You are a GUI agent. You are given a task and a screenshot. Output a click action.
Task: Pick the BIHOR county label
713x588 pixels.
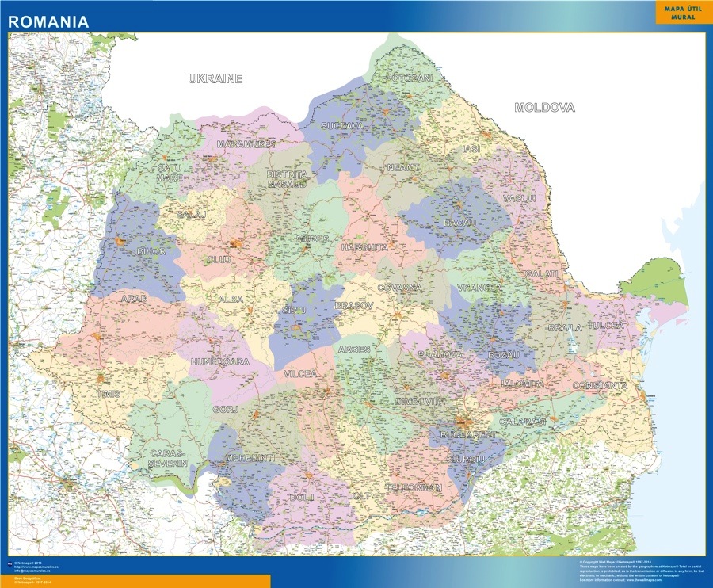click(x=152, y=251)
